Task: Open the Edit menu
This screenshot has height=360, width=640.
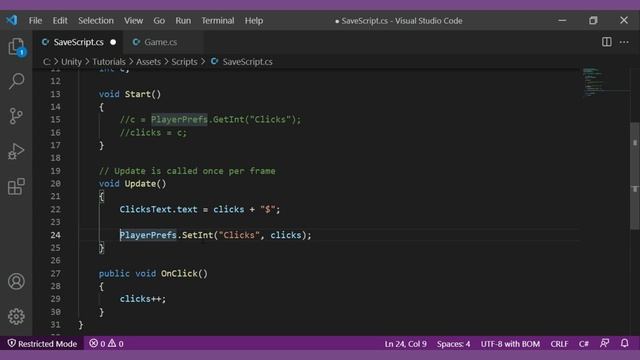Action: pyautogui.click(x=60, y=20)
